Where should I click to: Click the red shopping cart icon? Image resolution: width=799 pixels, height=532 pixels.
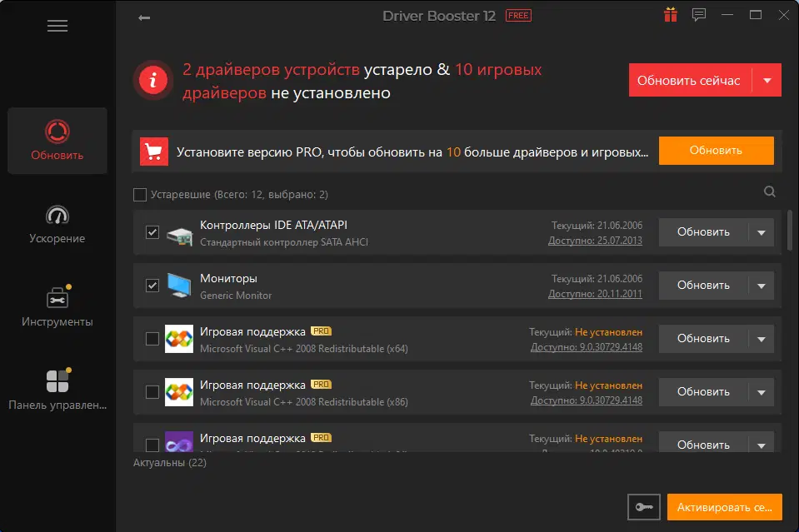coord(154,152)
